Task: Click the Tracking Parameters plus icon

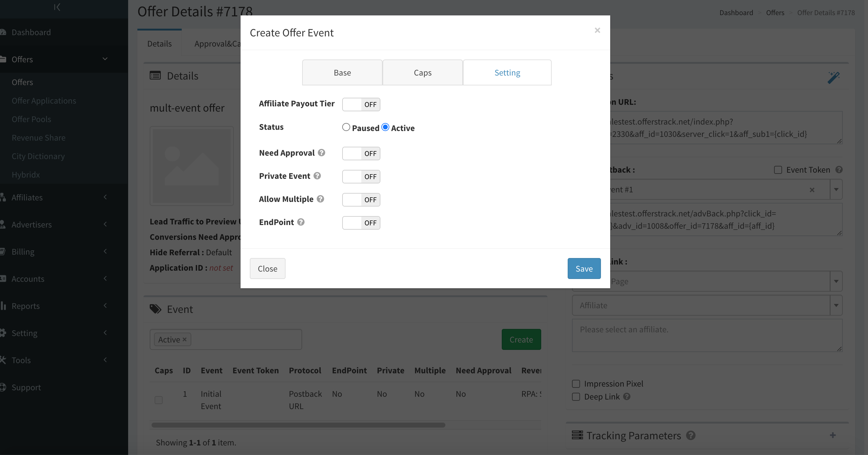Action: (x=833, y=435)
